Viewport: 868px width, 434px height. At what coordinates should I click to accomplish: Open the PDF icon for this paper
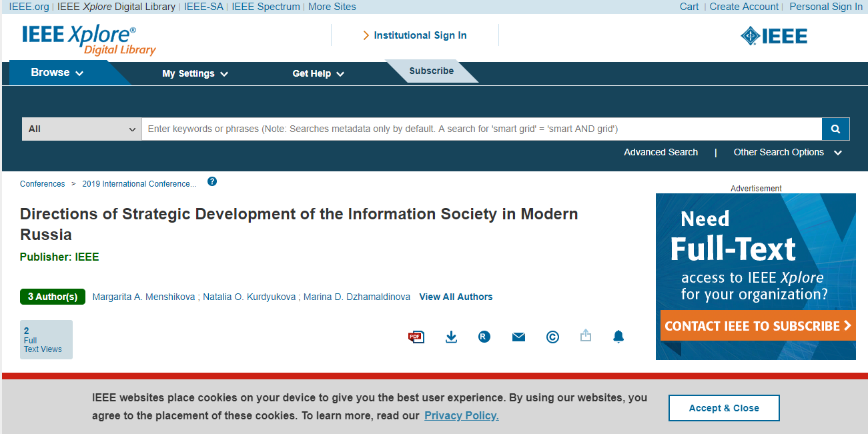pos(416,337)
